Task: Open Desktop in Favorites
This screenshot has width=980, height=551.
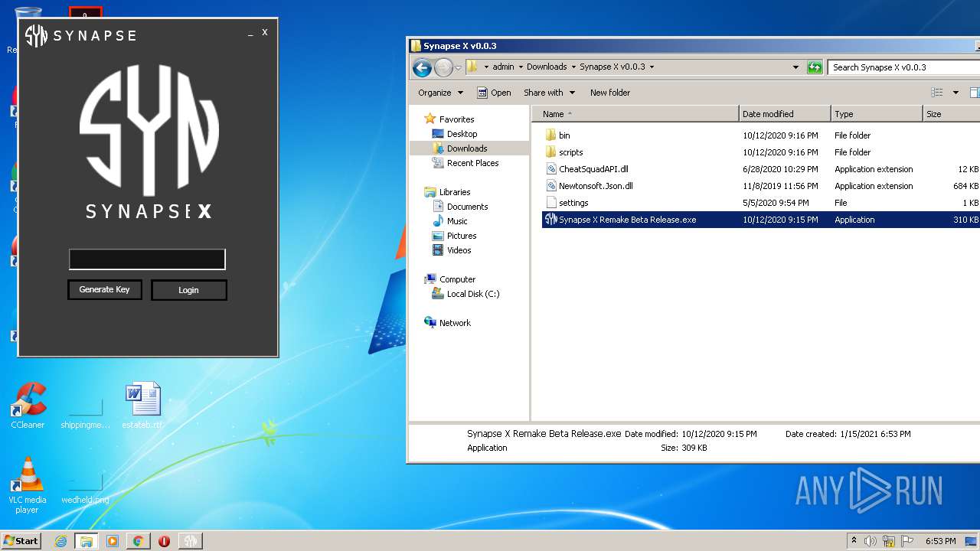Action: (462, 134)
